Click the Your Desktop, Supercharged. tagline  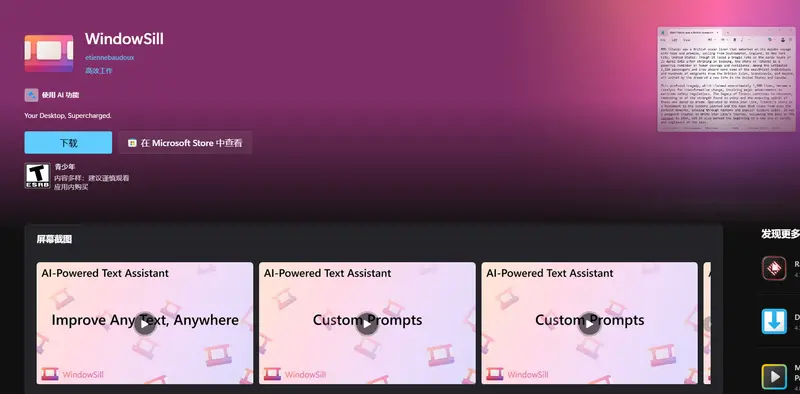(68, 116)
